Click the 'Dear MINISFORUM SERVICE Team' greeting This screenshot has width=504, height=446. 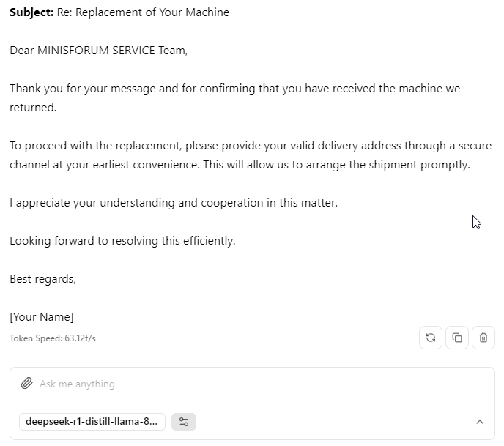[x=99, y=51]
